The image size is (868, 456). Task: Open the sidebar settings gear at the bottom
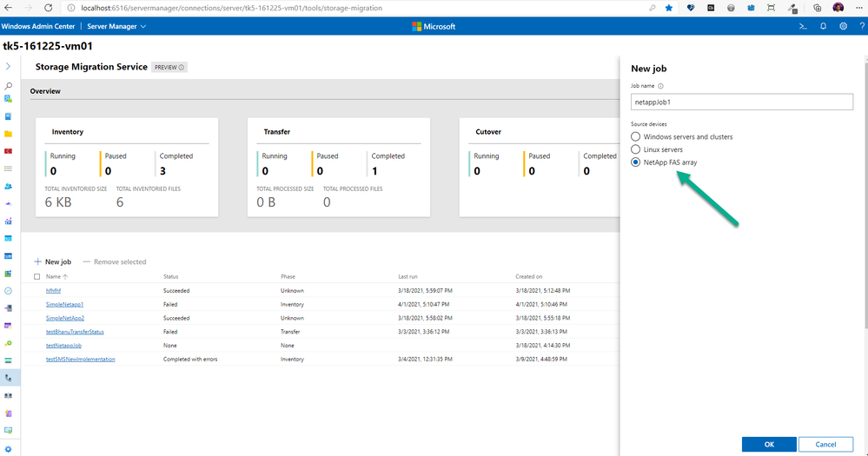tap(9, 449)
